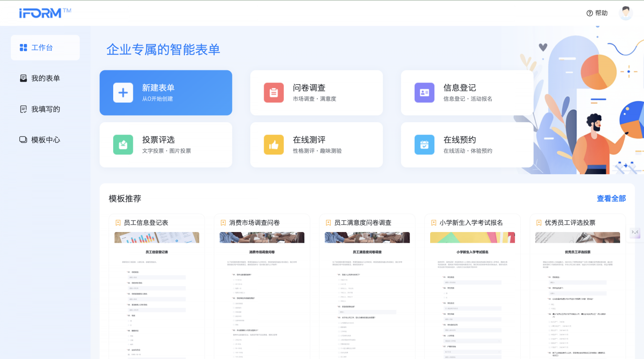Viewport: 644px width, 359px height.
Task: Toggle the bookmark on 消费市场调查问卷
Action: [x=223, y=222]
